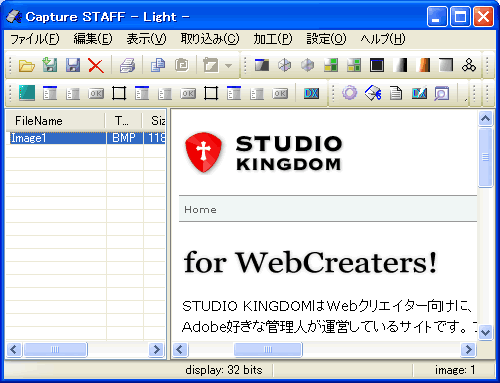Viewport: 500px width, 383px height.
Task: Click the magnifier zoom window icon
Action: tap(442, 93)
